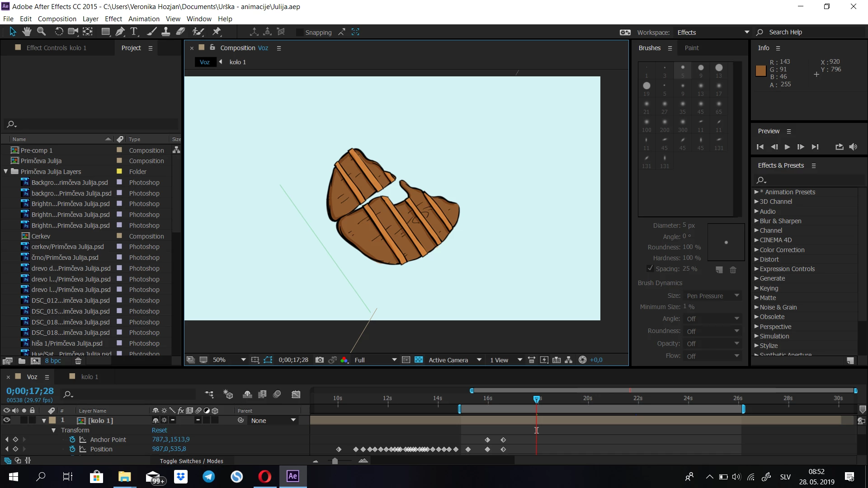Play the preview
The height and width of the screenshot is (488, 868).
787,147
